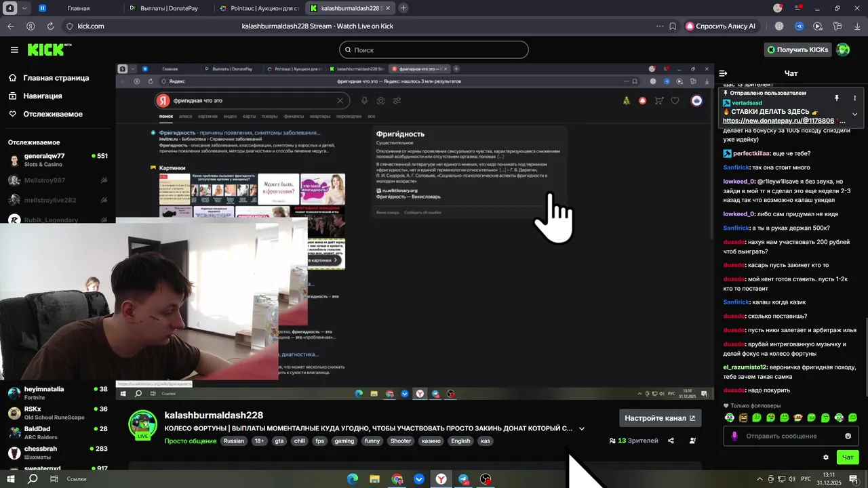Image resolution: width=868 pixels, height=488 pixels.
Task: Open Windows taskbar search
Action: tap(33, 479)
